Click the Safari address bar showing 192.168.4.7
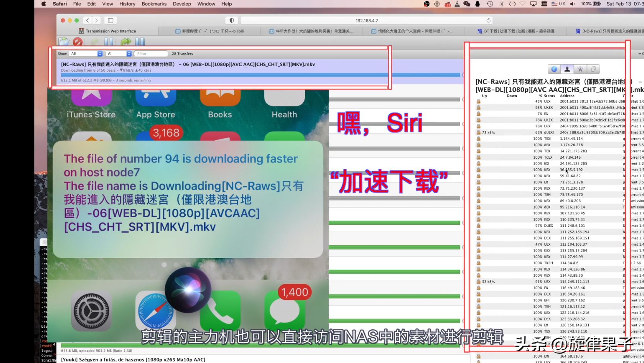This screenshot has height=363, width=644. coord(367,21)
